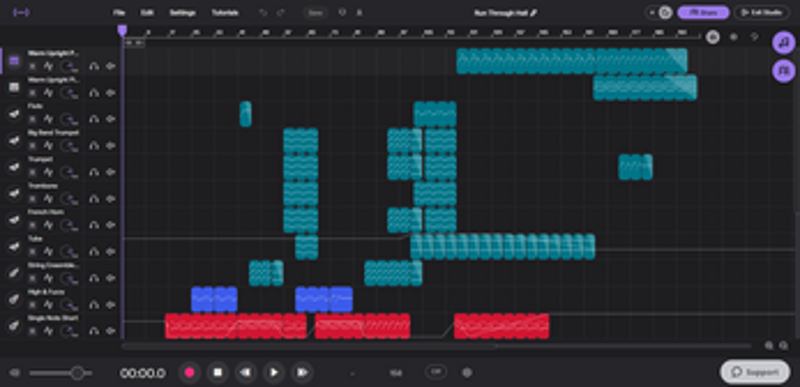
Task: Click the pencil icon beside project title
Action: pyautogui.click(x=534, y=13)
